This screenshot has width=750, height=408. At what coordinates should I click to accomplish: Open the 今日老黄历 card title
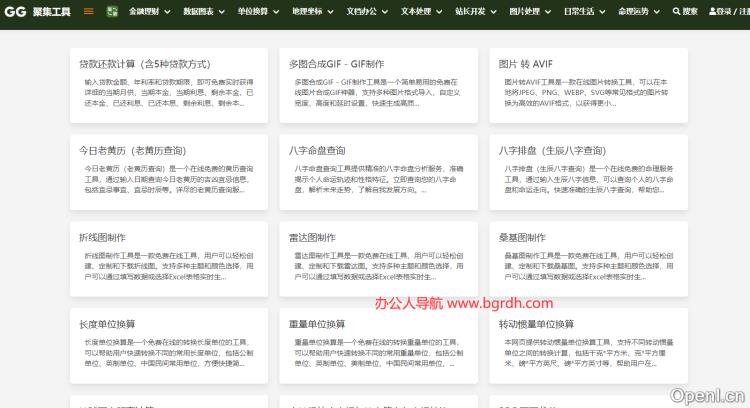coord(132,151)
